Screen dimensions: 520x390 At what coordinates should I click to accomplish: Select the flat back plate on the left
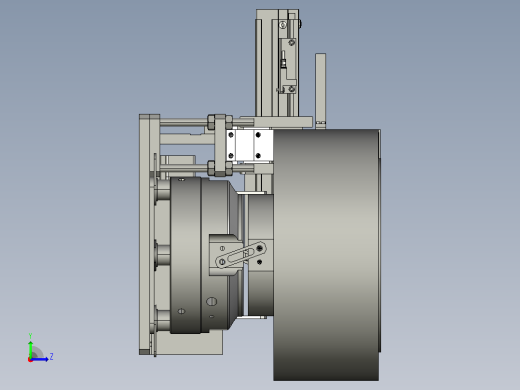click(x=144, y=234)
